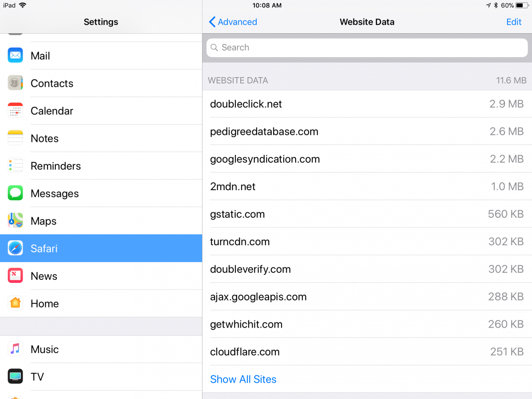Screen dimensions: 532x399
Task: Open News settings
Action: point(101,276)
